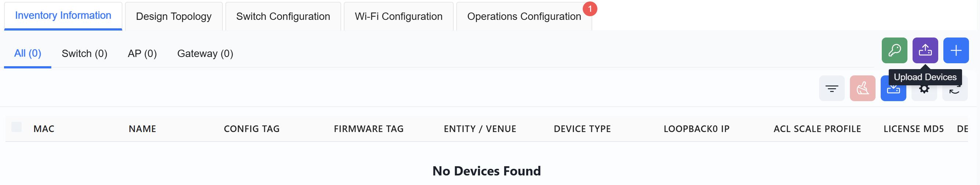
Task: Click the blue plus add device button
Action: [x=956, y=50]
